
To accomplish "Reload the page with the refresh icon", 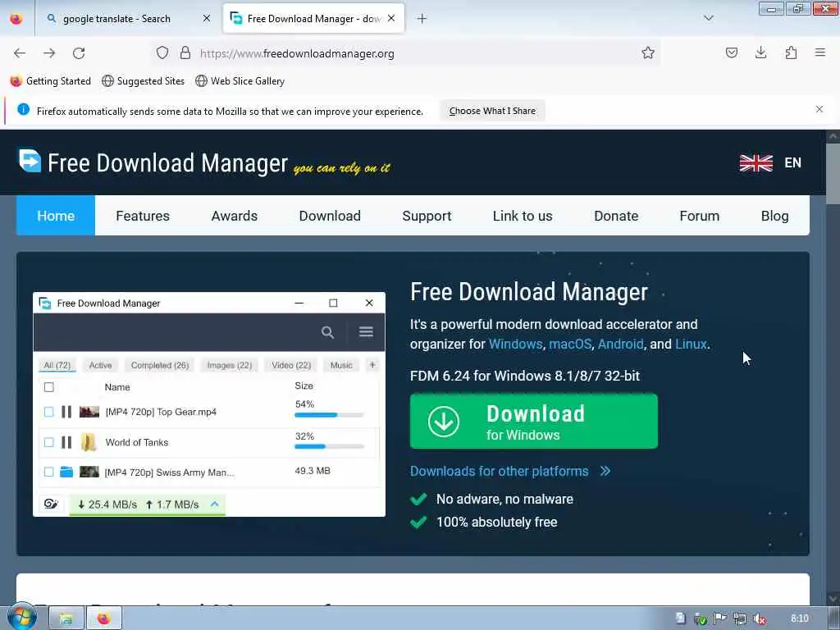I will pyautogui.click(x=79, y=53).
